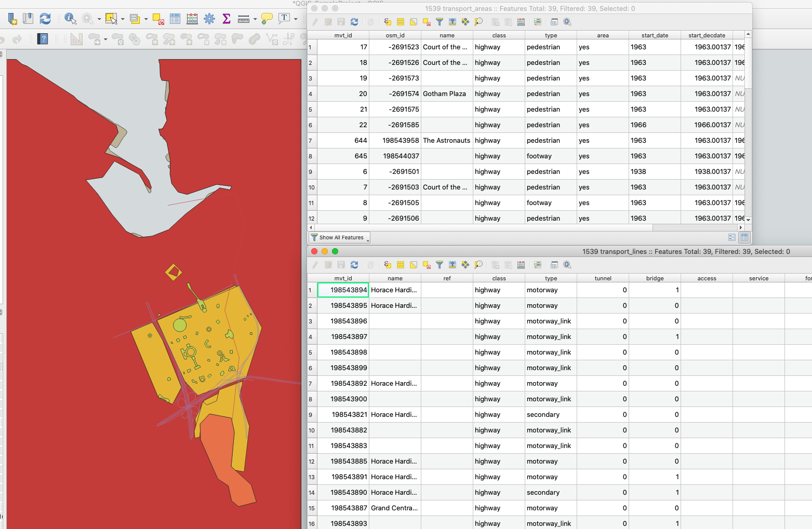Open the Show All Features filter menu
Viewport: 812px width, 529px height.
(340, 237)
